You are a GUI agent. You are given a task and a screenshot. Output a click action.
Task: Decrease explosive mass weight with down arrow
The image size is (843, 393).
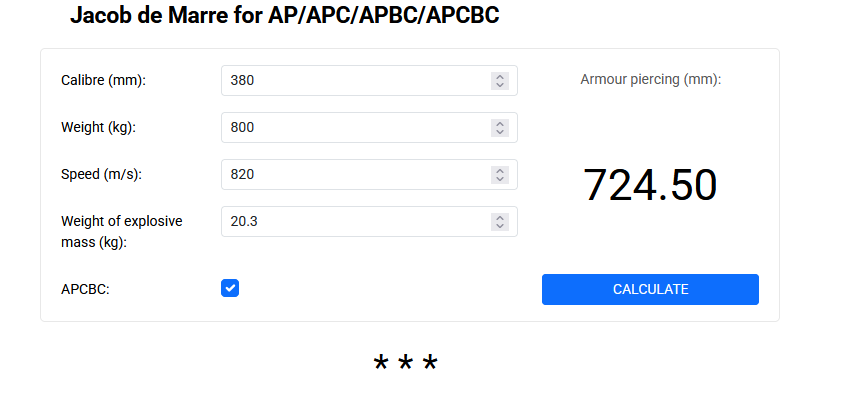click(x=500, y=226)
